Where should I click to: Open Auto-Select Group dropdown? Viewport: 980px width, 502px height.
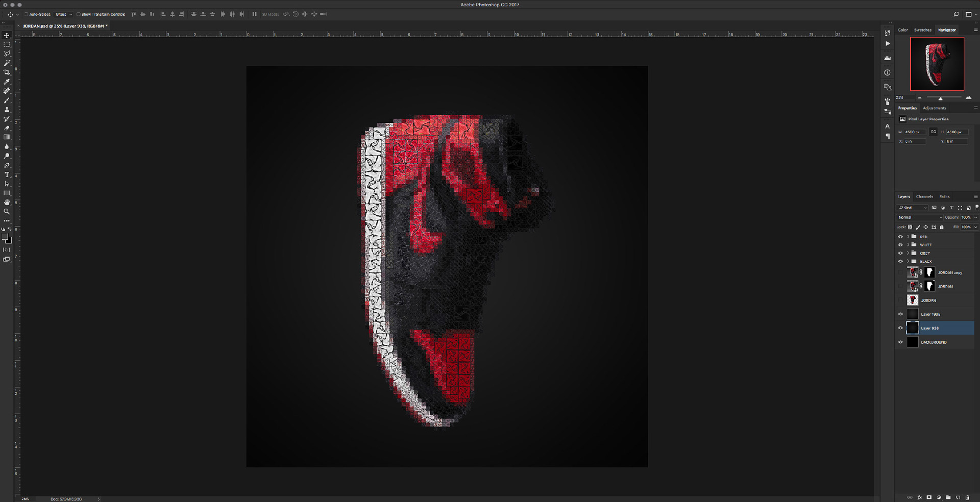click(64, 14)
